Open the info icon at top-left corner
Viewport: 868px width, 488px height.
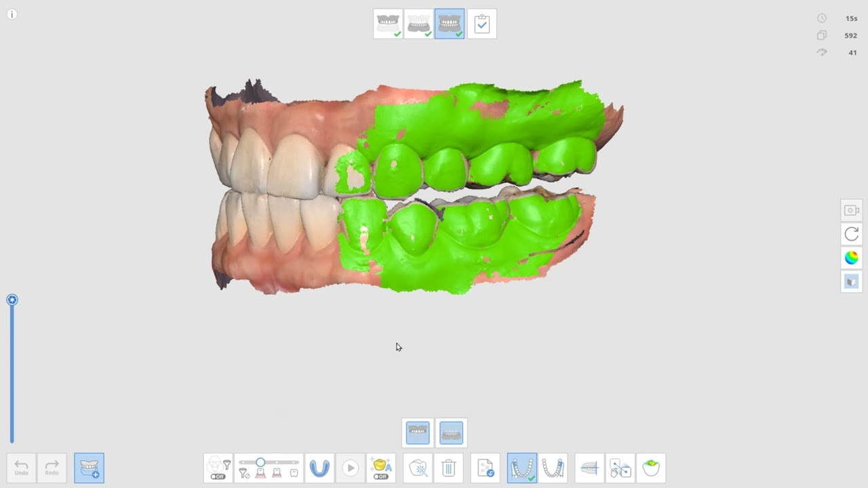click(12, 14)
